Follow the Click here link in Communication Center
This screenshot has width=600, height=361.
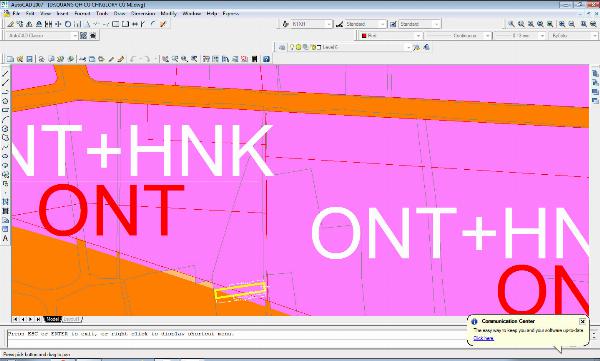(x=483, y=338)
